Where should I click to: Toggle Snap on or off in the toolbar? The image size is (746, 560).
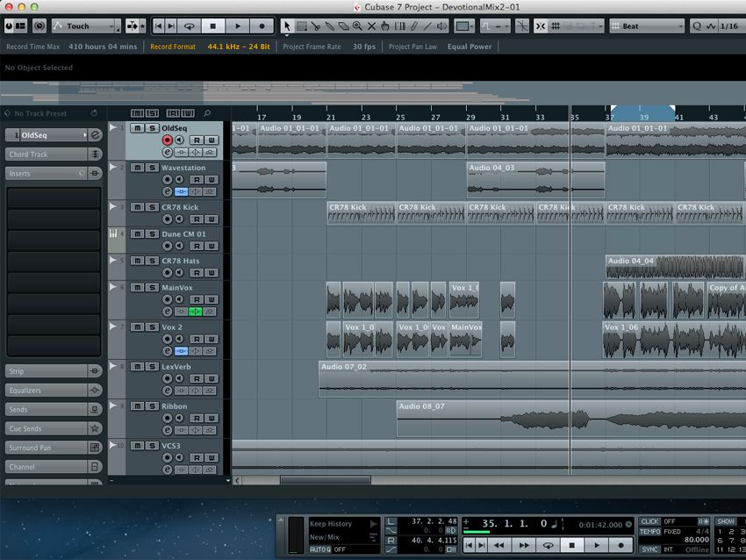tap(540, 25)
